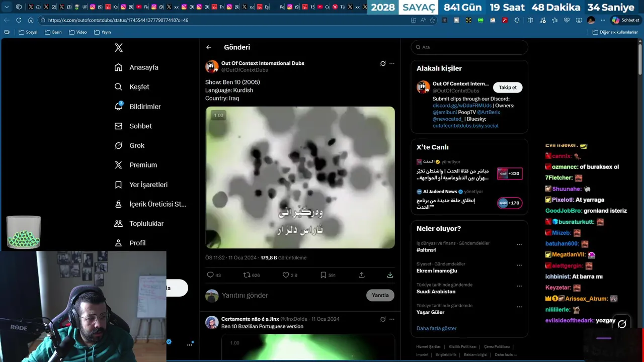Open browser workspaces icon
Image resolution: width=644 pixels, height=362 pixels.
point(19,7)
